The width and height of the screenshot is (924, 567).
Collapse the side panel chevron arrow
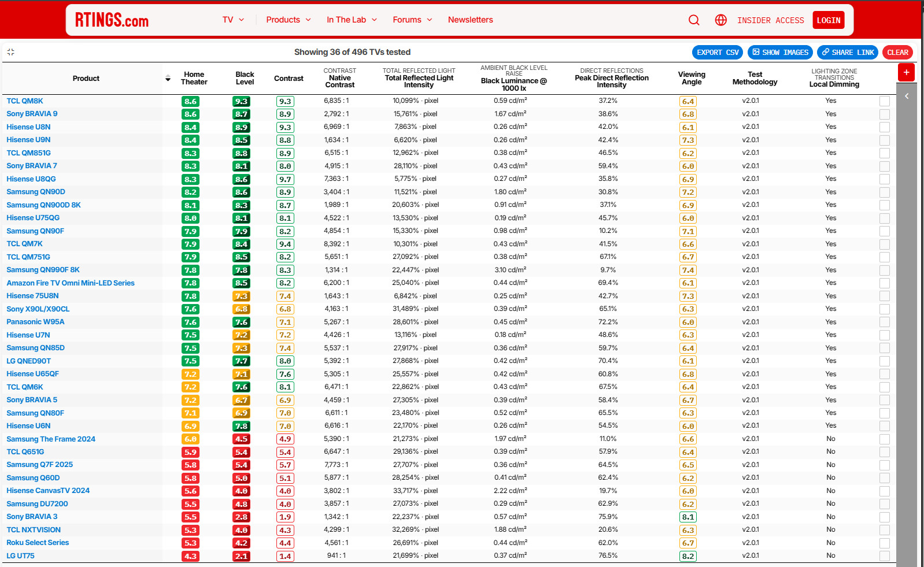[x=907, y=96]
